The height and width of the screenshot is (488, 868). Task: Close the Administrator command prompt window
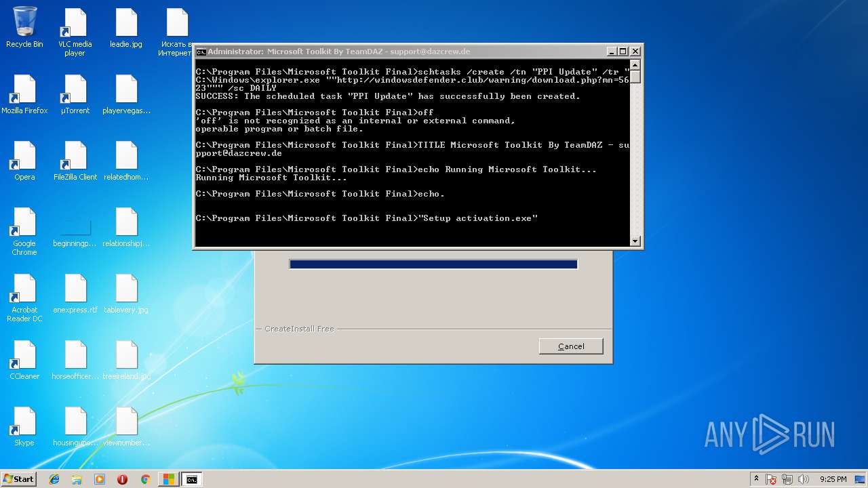point(635,52)
